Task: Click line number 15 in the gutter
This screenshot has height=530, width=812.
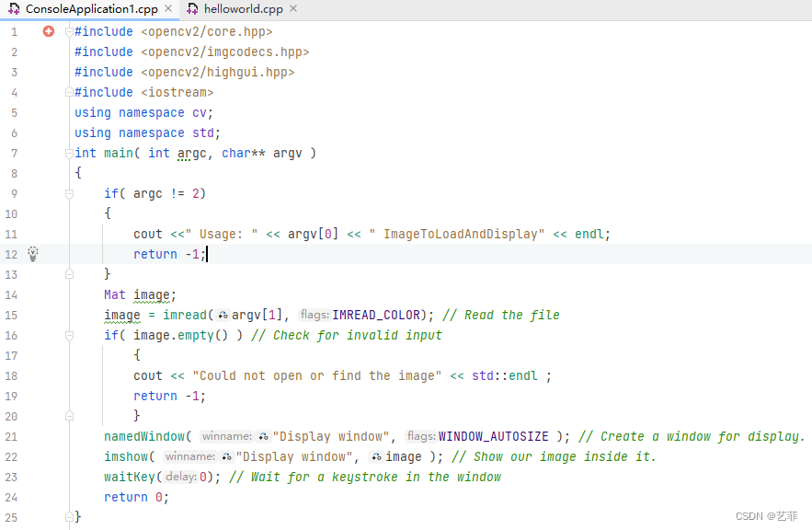Action: click(x=11, y=315)
